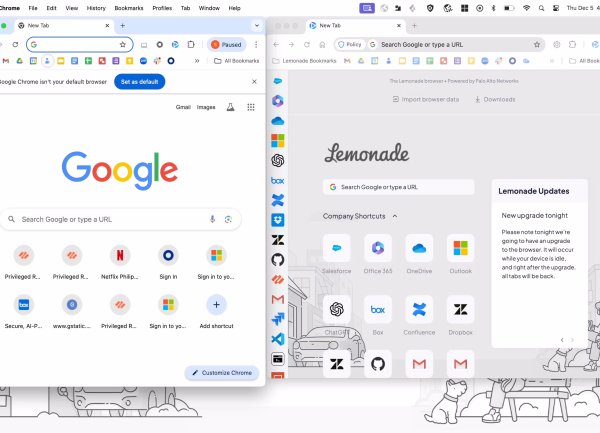Image resolution: width=600 pixels, height=433 pixels.
Task: Open settings gear in Lemonade browser toolbar
Action: click(557, 45)
